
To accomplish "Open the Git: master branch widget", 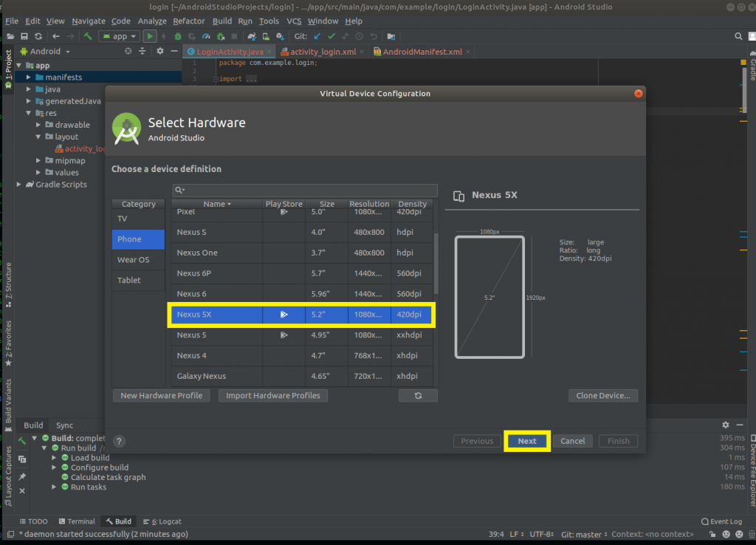I will (x=584, y=535).
